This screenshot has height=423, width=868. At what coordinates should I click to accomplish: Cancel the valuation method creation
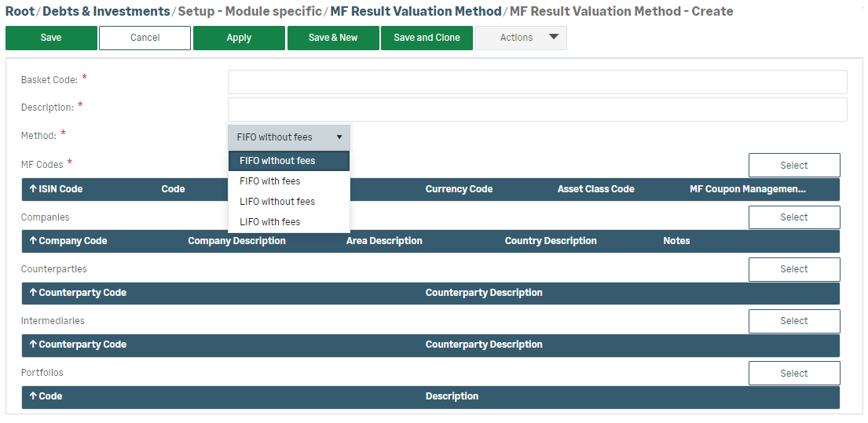pyautogui.click(x=145, y=38)
